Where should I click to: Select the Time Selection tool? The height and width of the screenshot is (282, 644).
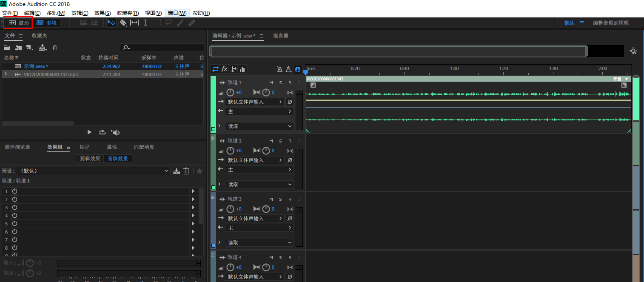(x=145, y=23)
